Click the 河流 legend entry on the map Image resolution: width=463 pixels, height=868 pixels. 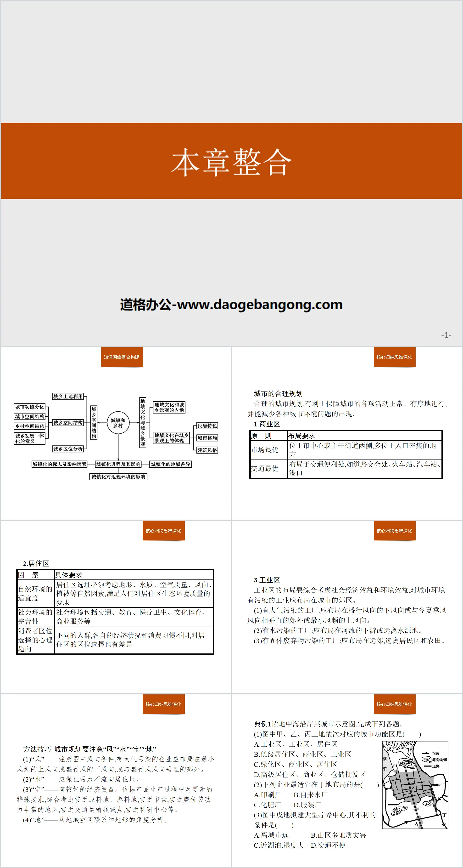tap(431, 754)
